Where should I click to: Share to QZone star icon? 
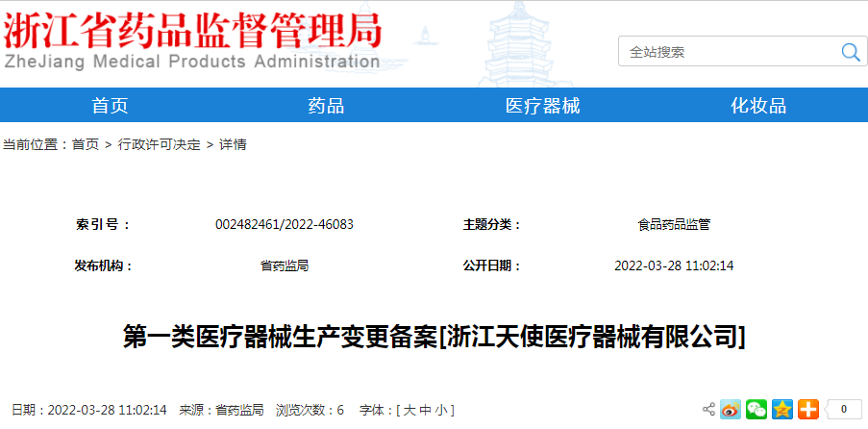(x=782, y=410)
